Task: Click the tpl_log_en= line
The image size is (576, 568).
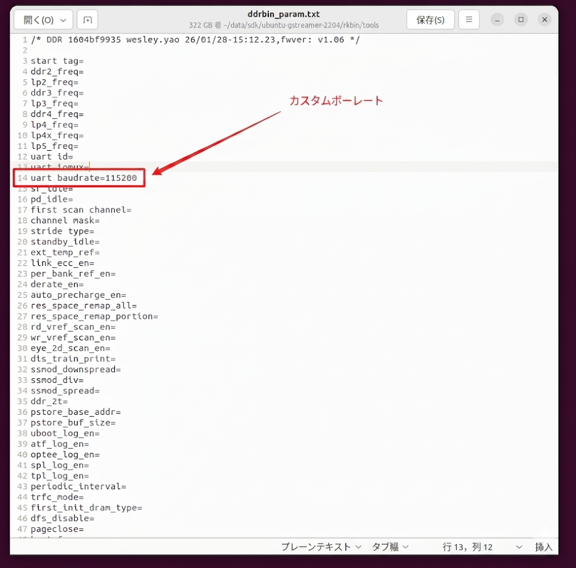Action: pyautogui.click(x=60, y=476)
